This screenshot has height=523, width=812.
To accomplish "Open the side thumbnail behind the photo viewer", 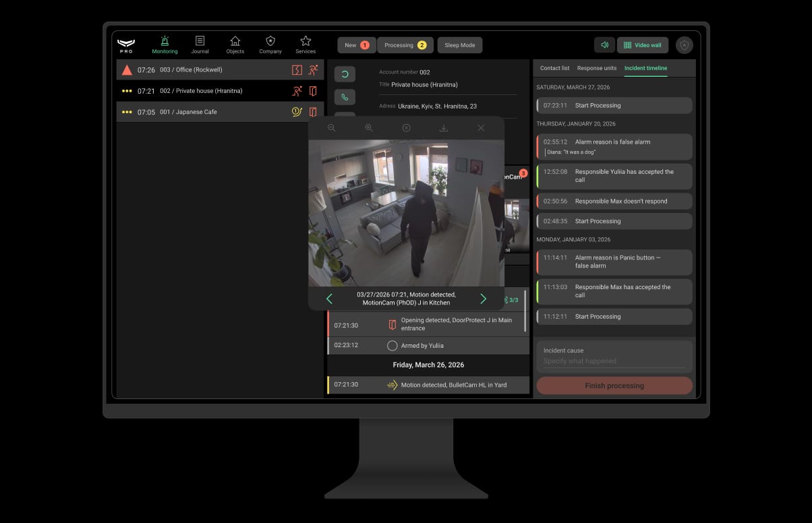I will pos(517,225).
